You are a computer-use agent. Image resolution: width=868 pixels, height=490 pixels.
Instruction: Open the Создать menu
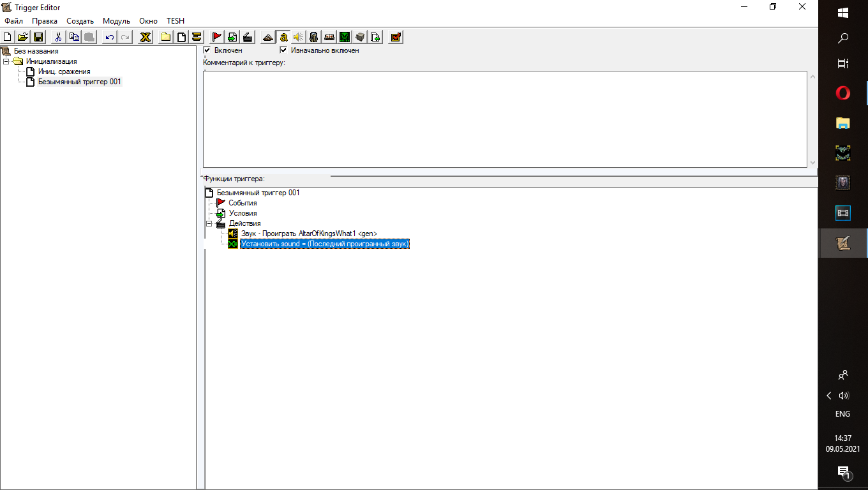[x=80, y=21]
